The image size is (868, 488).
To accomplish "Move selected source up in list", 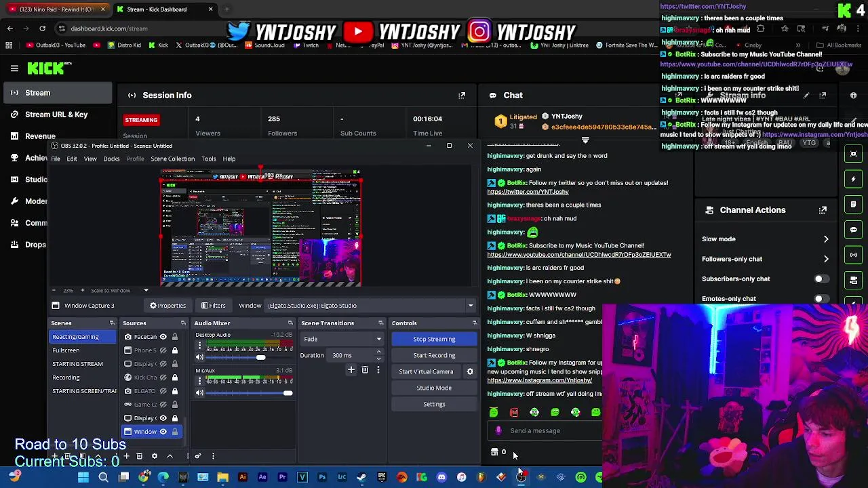I will point(170,456).
